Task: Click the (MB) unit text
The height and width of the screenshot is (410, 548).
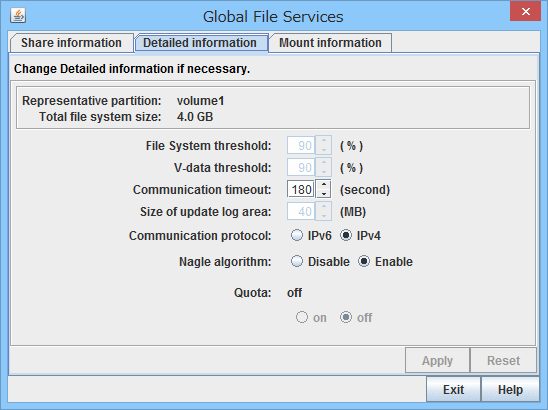Action: point(353,212)
